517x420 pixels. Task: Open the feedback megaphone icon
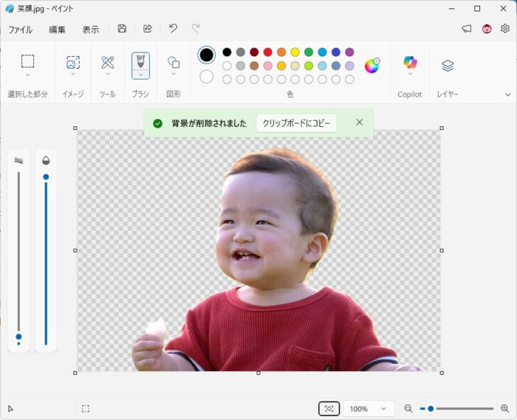pos(467,28)
